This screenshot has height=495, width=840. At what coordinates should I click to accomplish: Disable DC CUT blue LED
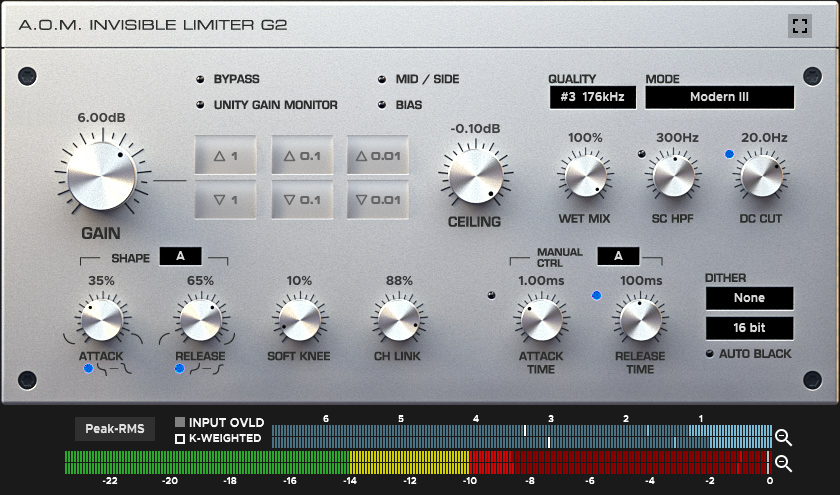[x=729, y=154]
